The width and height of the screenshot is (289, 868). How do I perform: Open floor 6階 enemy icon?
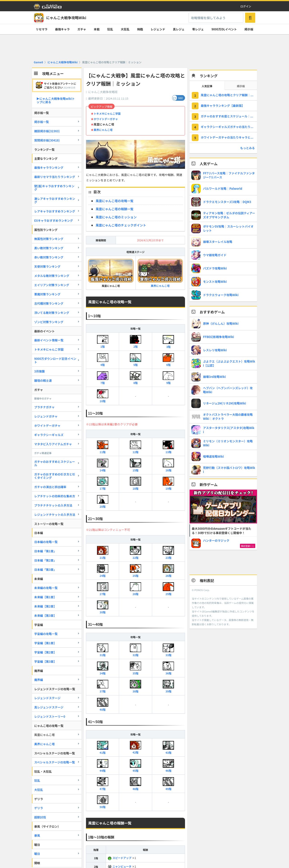(x=168, y=358)
